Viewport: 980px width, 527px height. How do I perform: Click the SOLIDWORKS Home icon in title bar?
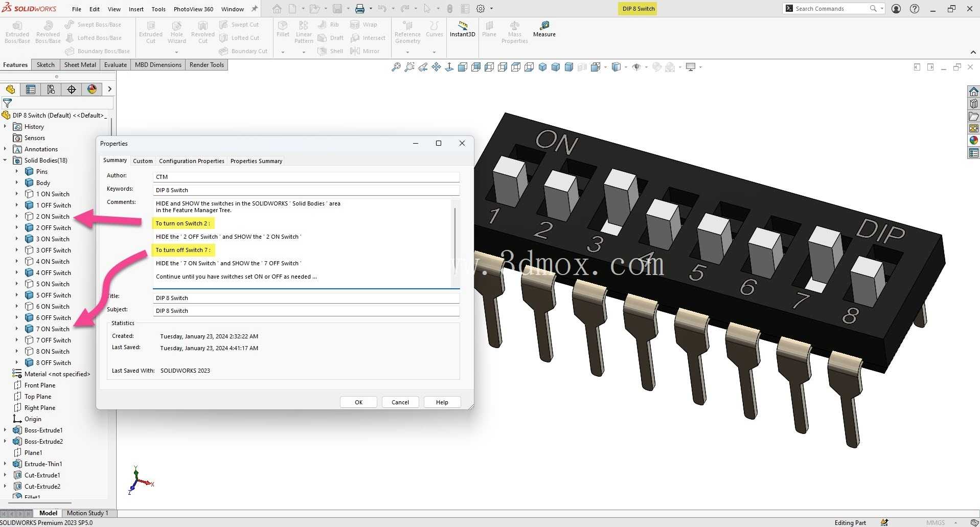coord(277,9)
